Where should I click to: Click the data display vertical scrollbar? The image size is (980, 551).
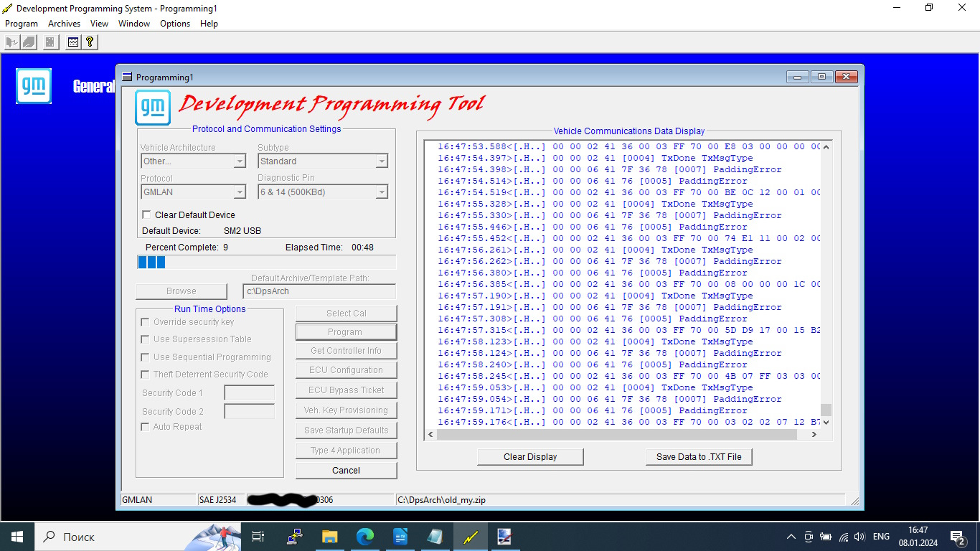pyautogui.click(x=826, y=284)
